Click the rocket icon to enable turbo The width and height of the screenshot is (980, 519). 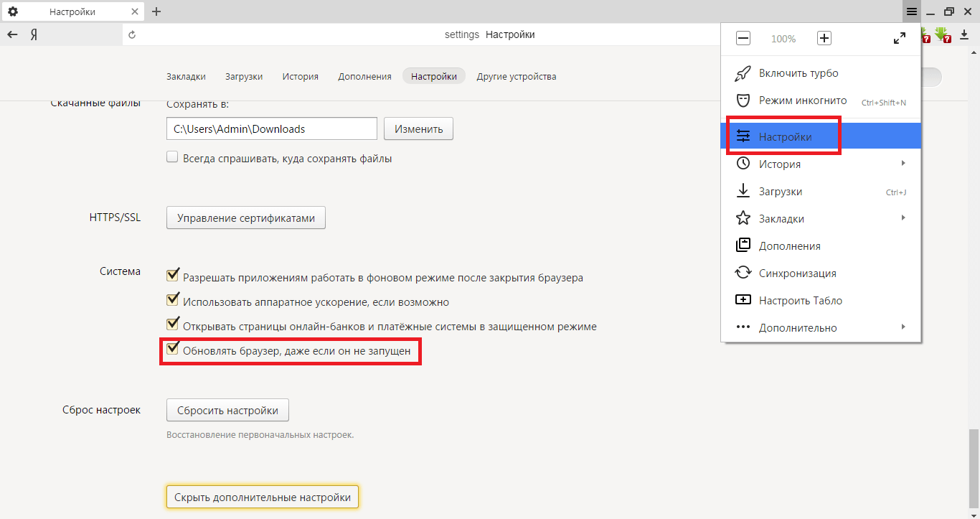743,73
